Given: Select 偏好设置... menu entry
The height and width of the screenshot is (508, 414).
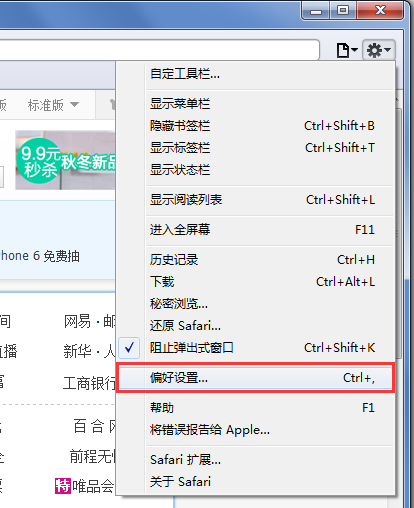Looking at the screenshot, I should [256, 378].
